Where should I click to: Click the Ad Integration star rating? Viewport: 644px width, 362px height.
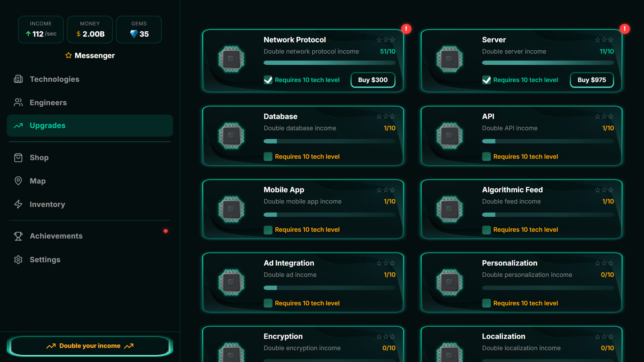coord(386,263)
